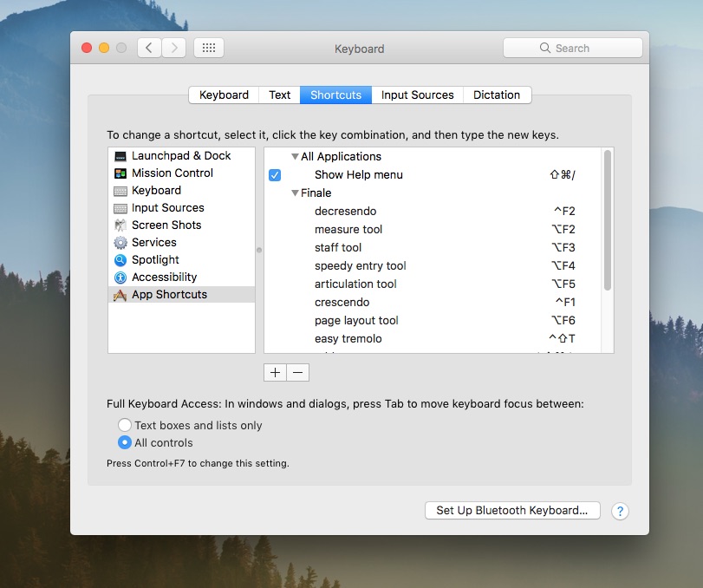Screen dimensions: 703x588
Task: Collapse the Finale shortcuts group
Action: point(295,193)
